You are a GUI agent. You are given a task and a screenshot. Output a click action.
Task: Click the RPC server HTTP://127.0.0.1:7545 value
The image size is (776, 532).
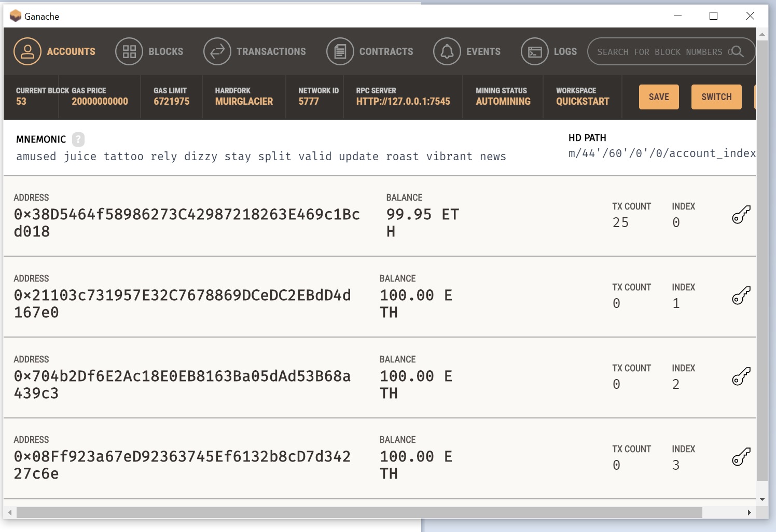click(x=403, y=102)
